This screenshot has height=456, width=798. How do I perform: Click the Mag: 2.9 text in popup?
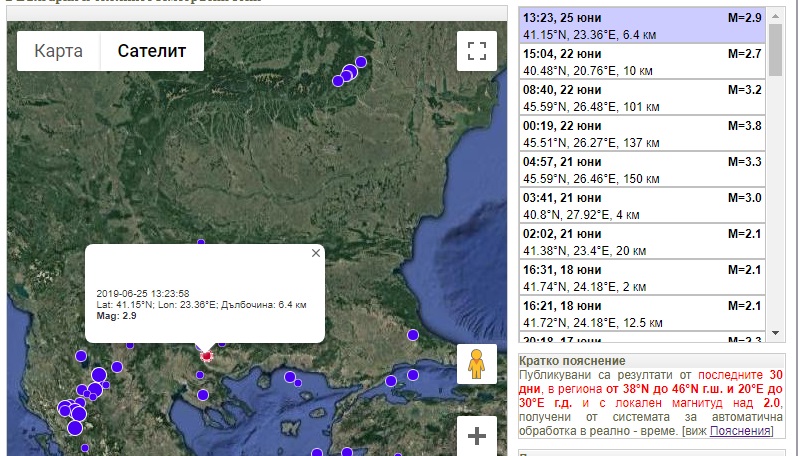pos(117,316)
